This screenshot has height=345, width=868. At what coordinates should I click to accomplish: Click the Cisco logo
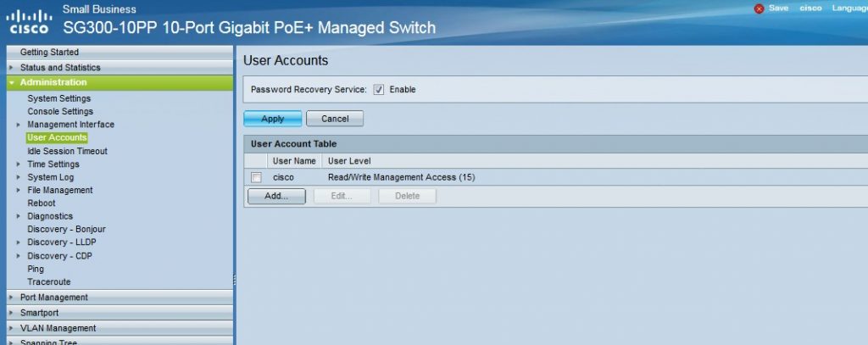tap(30, 22)
